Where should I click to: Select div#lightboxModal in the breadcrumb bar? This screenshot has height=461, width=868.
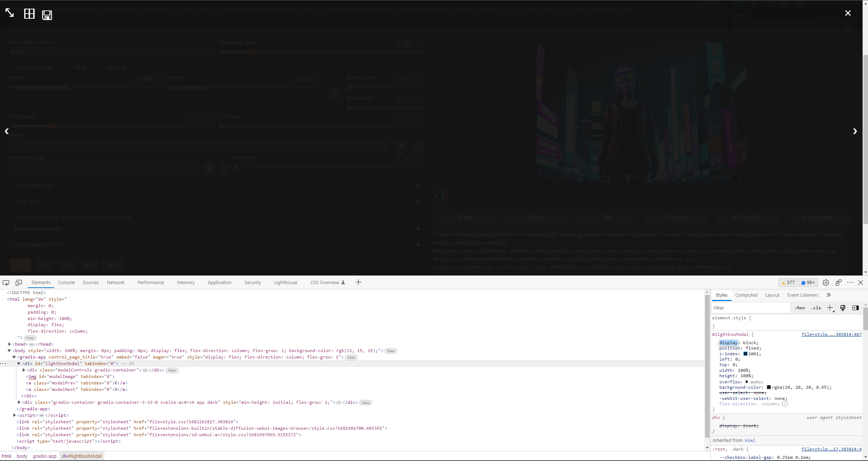coord(82,456)
